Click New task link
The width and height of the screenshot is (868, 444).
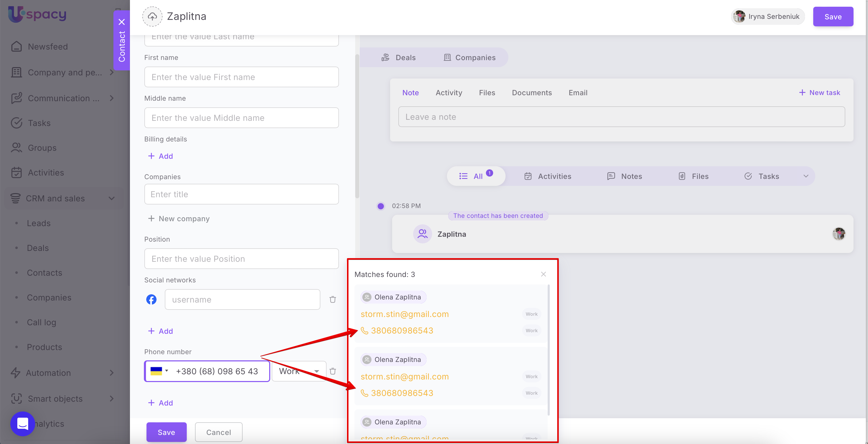[x=819, y=93]
